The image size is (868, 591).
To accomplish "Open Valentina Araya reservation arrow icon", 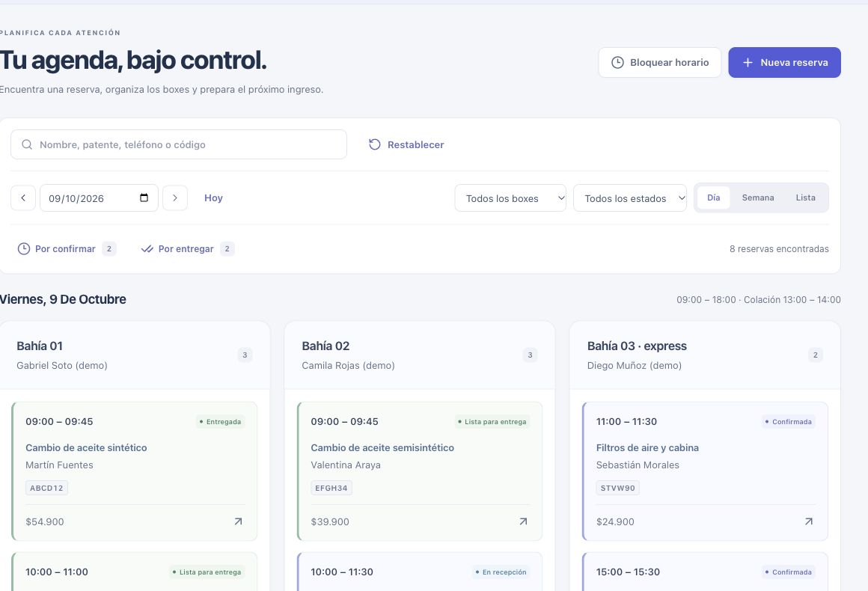I will coord(523,521).
